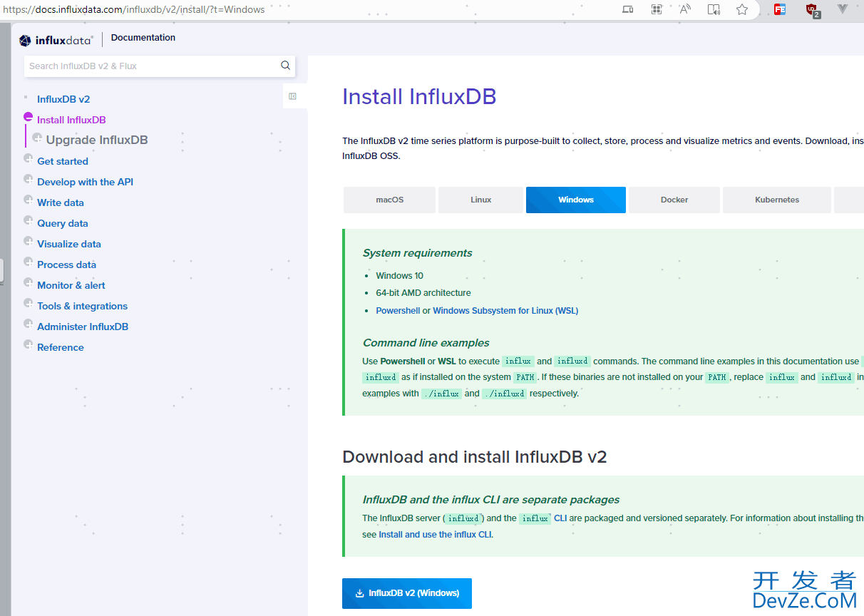Open the Write data link
Screen dimensions: 864x616
tap(61, 202)
